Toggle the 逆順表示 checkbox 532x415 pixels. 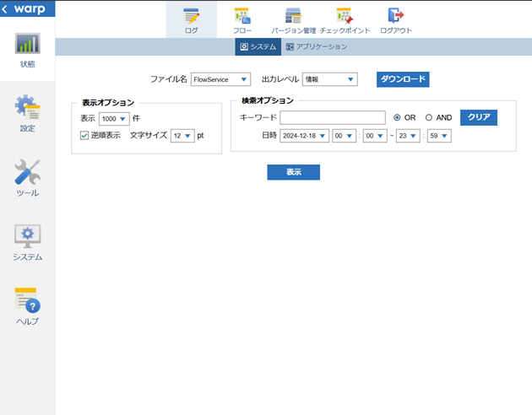[84, 136]
